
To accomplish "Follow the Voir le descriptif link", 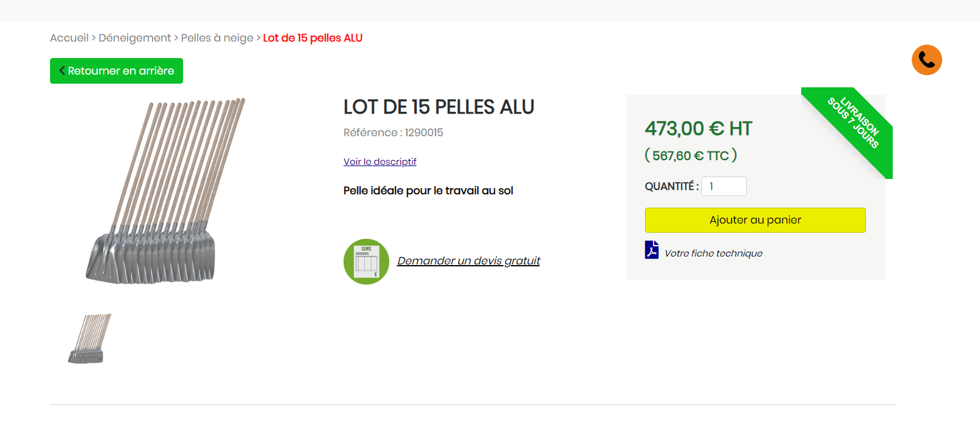I will (380, 162).
